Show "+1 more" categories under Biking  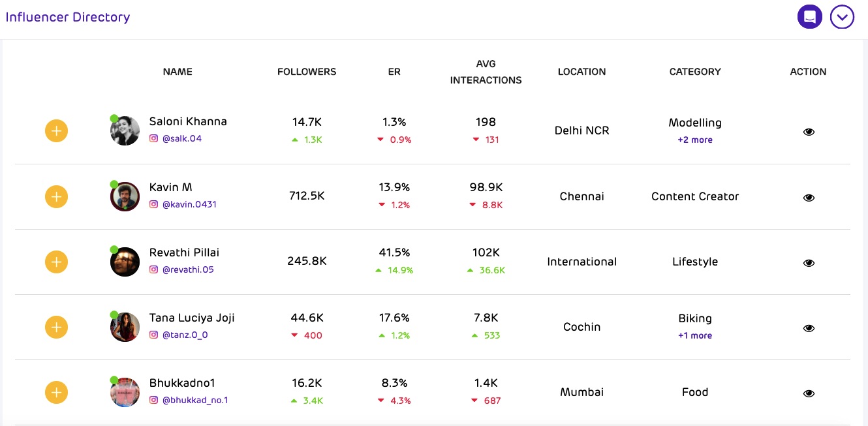click(x=694, y=335)
